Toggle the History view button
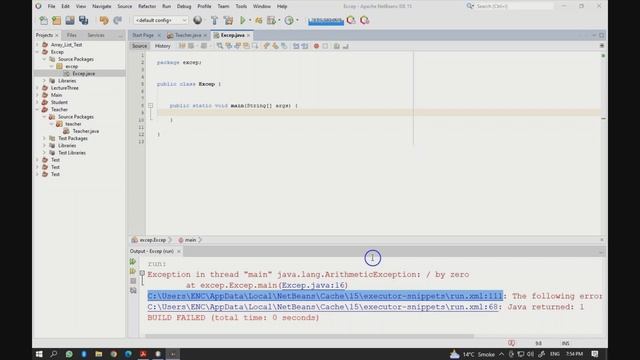 [162, 46]
